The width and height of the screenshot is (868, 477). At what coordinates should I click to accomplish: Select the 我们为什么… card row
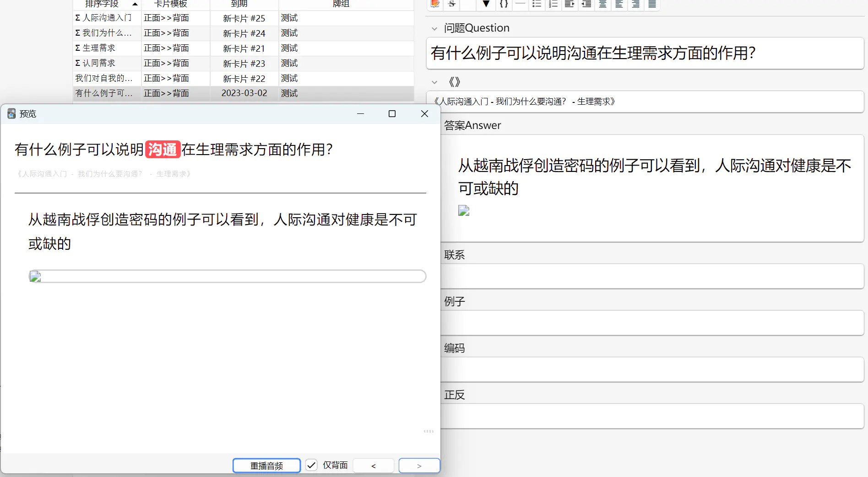244,33
